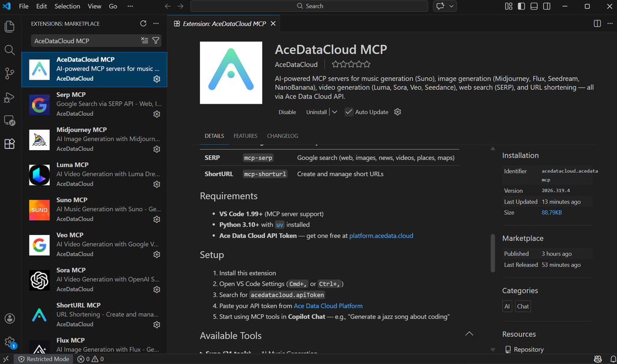Manage gear for Midjourney MCP extension
The image size is (617, 364).
point(157,149)
